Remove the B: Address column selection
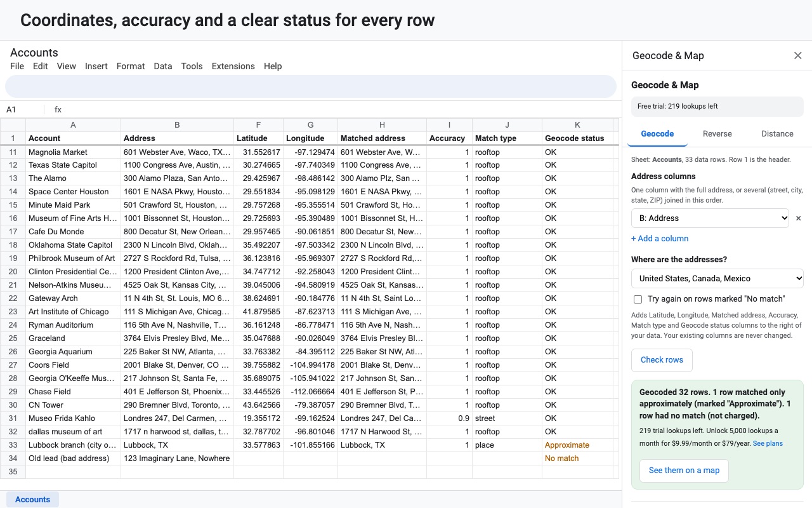Screen dimensions: 812x508 [x=799, y=218]
